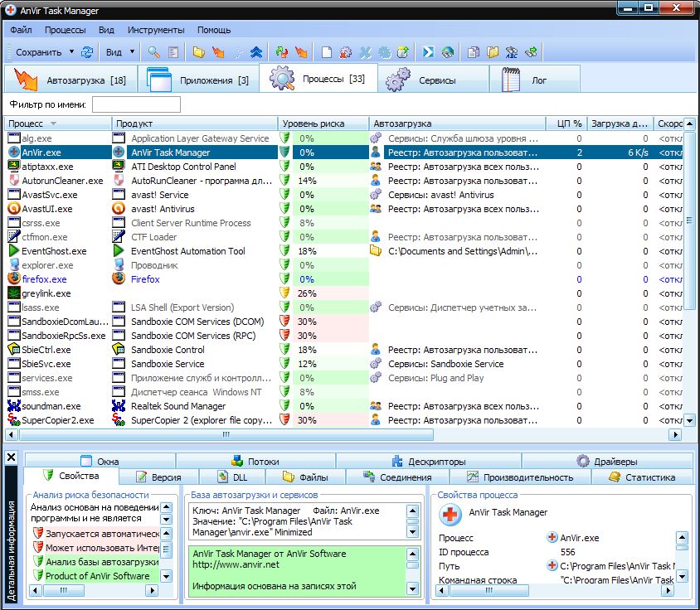Image resolution: width=700 pixels, height=610 pixels.
Task: Open the Статистика details tab
Action: [642, 477]
